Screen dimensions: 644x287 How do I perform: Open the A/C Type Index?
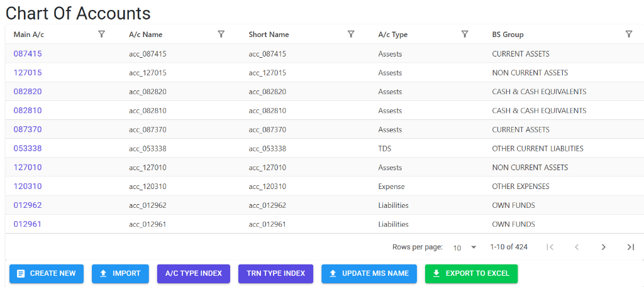click(194, 273)
